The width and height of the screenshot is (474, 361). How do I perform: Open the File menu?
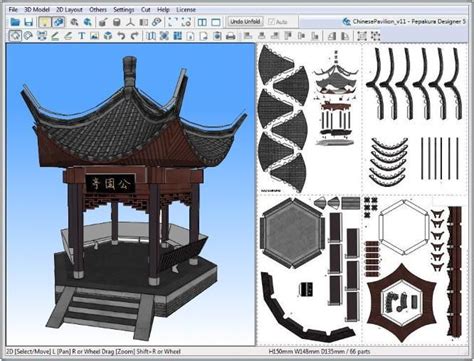tap(13, 10)
